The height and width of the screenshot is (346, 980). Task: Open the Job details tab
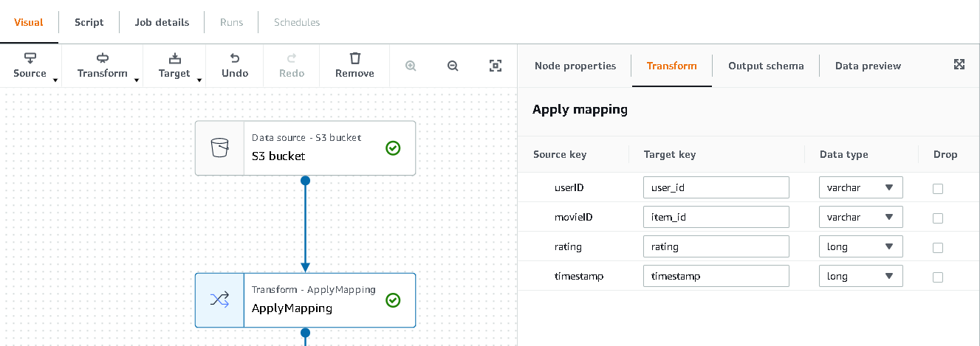(x=162, y=22)
